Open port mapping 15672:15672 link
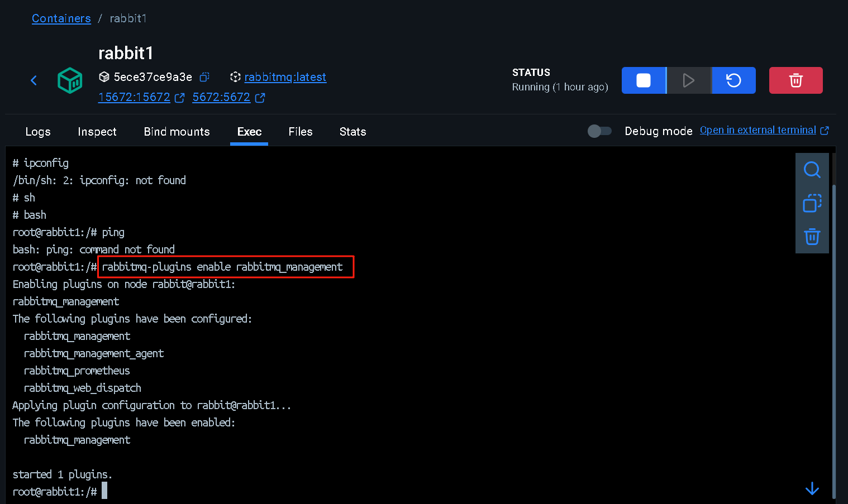Screen dimensions: 848x504 tap(134, 97)
